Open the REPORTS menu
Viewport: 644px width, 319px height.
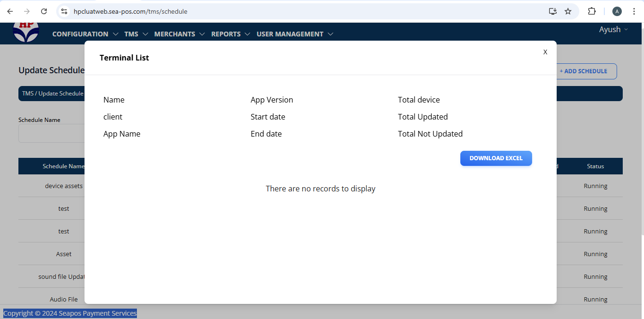tap(230, 34)
